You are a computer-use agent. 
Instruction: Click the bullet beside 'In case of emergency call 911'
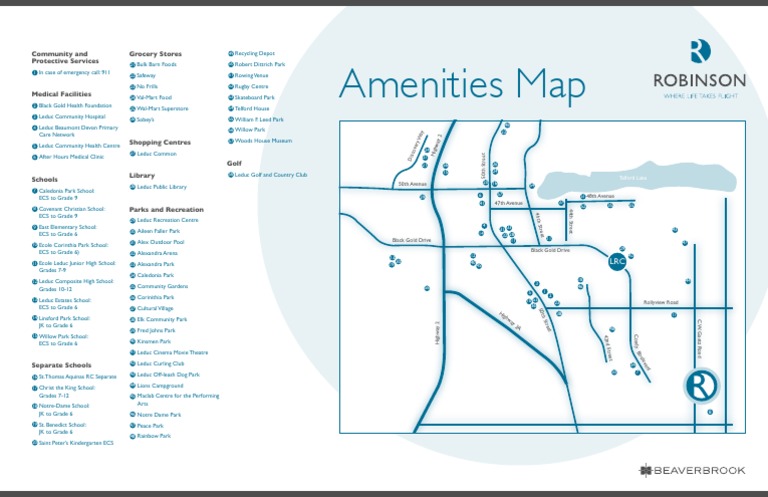[x=35, y=72]
